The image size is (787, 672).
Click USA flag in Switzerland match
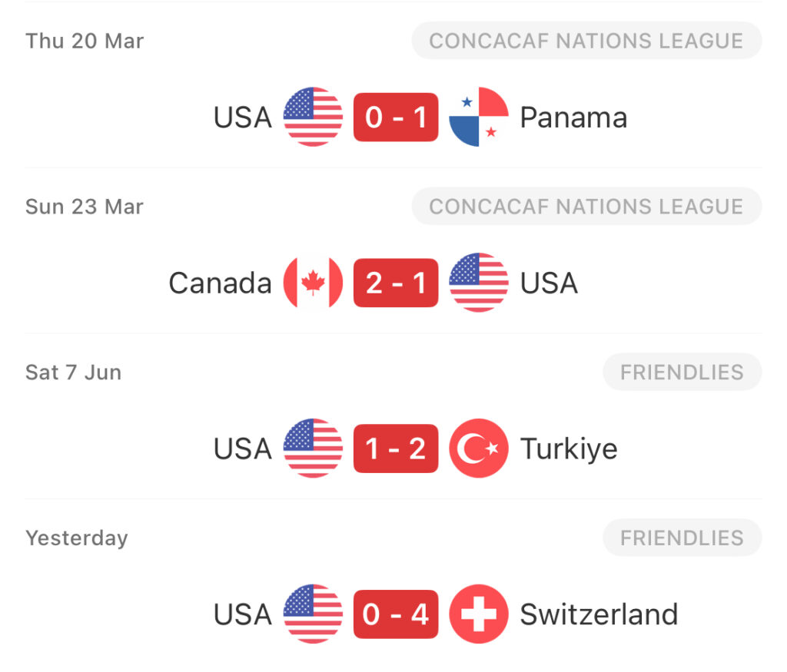point(313,614)
